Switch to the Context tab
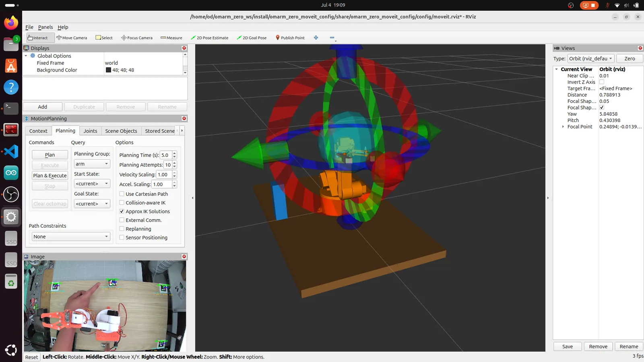Screen dimensions: 644x362 click(x=38, y=131)
